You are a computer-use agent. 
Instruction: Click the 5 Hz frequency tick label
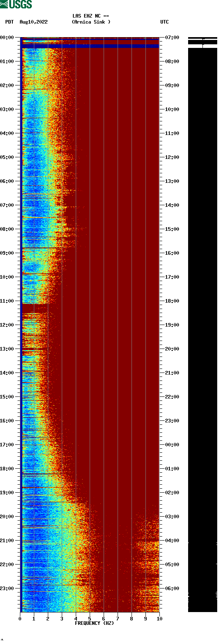tap(90, 619)
